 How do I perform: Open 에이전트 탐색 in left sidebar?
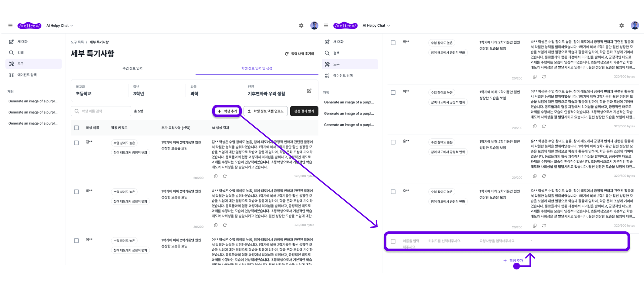tap(27, 75)
